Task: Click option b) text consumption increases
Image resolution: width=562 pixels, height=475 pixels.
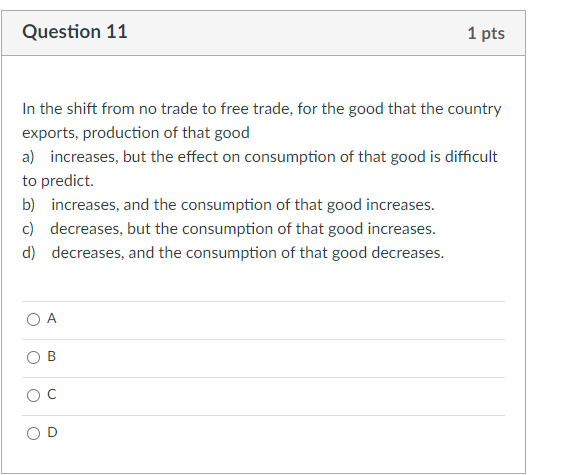Action: pos(228,205)
